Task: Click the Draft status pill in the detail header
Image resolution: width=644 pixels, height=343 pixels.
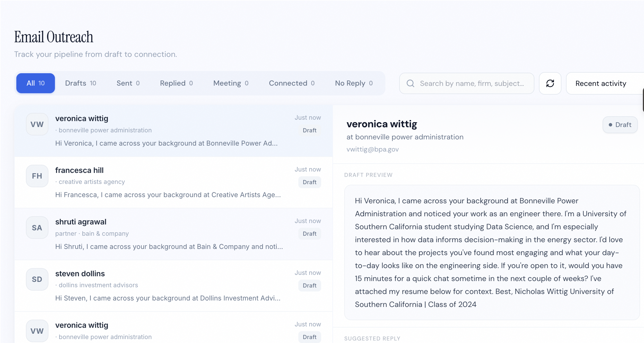Action: point(620,124)
